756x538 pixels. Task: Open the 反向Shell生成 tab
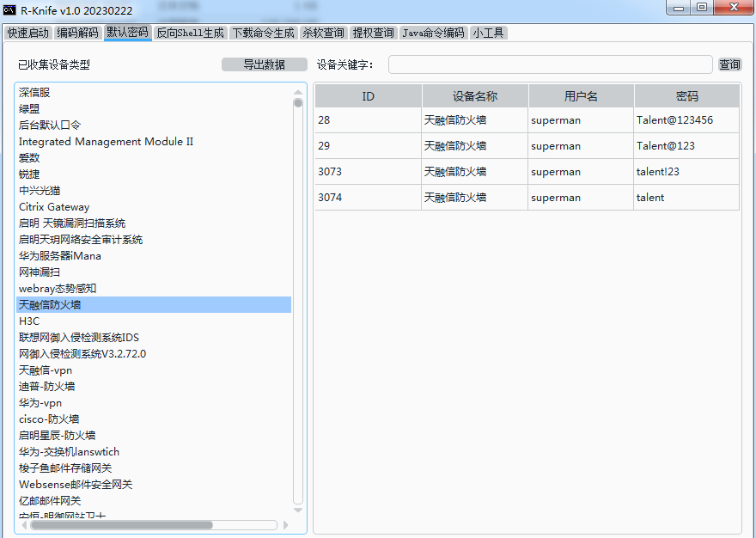point(191,33)
